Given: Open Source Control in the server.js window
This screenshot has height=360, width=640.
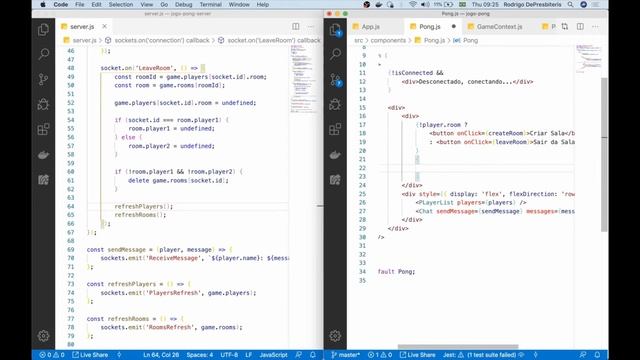Looking at the screenshot, I should click(x=43, y=79).
